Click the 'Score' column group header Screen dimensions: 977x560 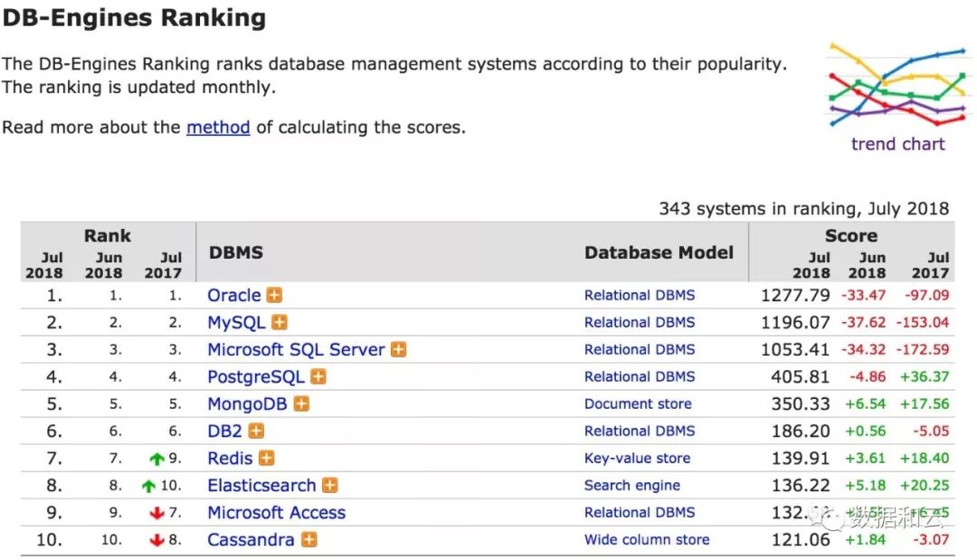[851, 235]
